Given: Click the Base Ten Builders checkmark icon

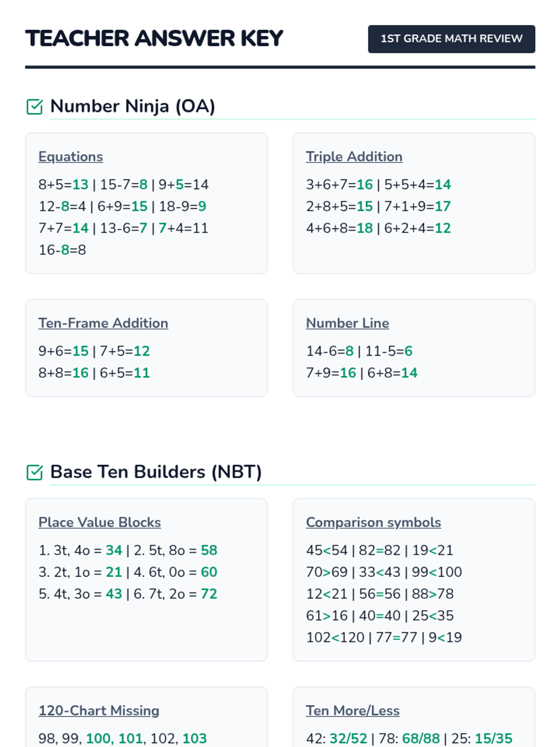Looking at the screenshot, I should (35, 472).
